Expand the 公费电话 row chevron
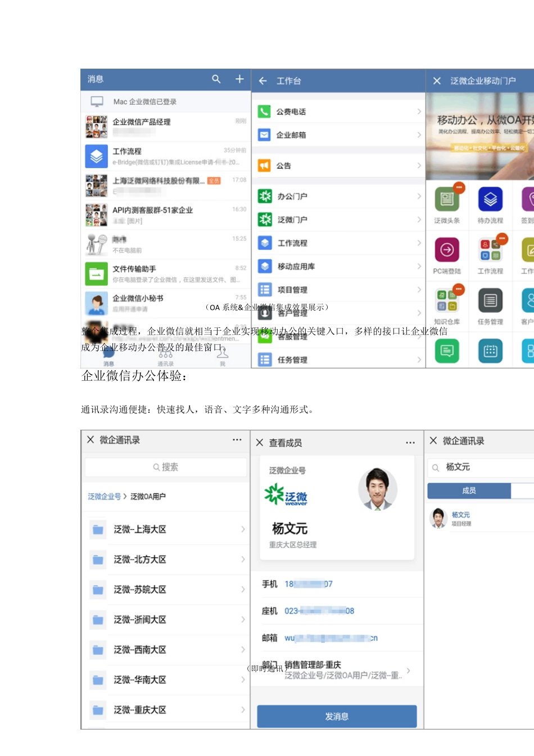The width and height of the screenshot is (534, 756). coord(419,111)
